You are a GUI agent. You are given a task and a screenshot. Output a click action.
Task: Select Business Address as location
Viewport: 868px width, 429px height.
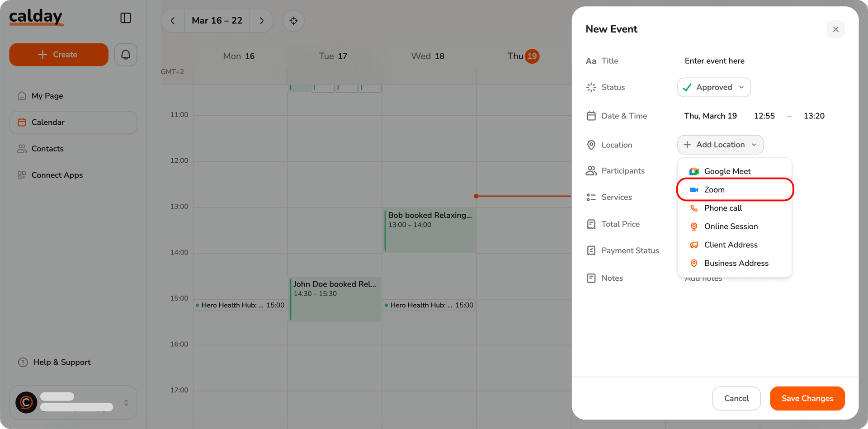tap(736, 263)
